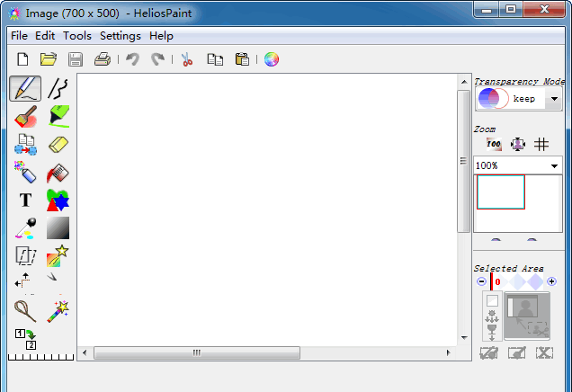The height and width of the screenshot is (392, 572).
Task: Select the Text tool
Action: coord(26,200)
